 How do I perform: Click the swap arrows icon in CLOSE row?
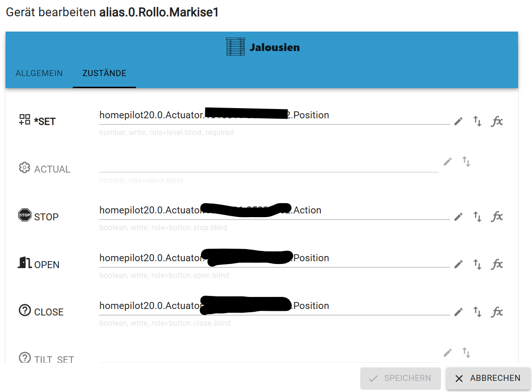477,312
